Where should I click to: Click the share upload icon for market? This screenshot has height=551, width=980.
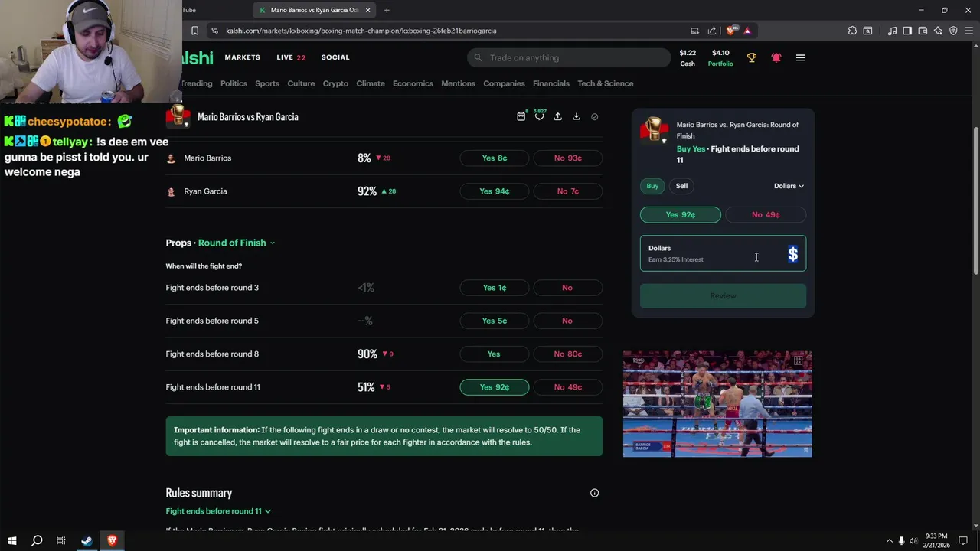pos(558,116)
